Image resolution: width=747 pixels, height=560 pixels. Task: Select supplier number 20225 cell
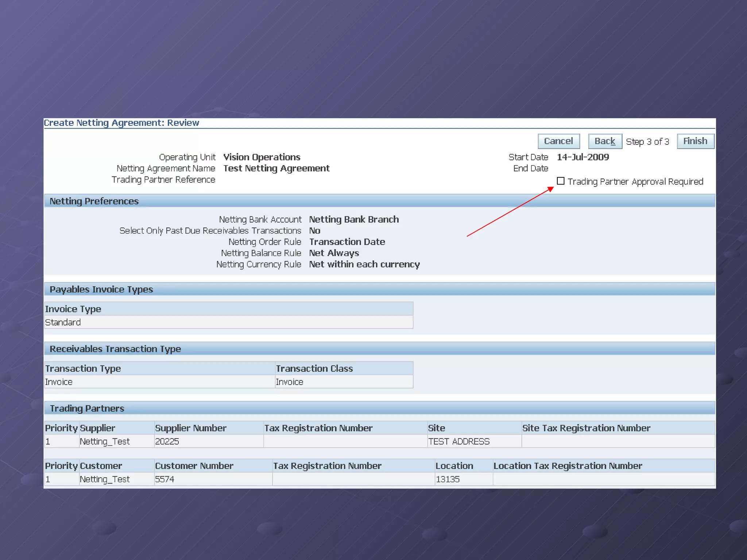point(167,442)
